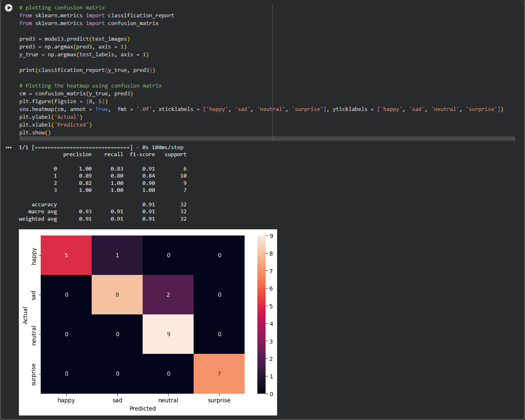Screen dimensions: 525x420
Task: Click the 'y_true = np.argmax' code line
Action: tap(84, 55)
